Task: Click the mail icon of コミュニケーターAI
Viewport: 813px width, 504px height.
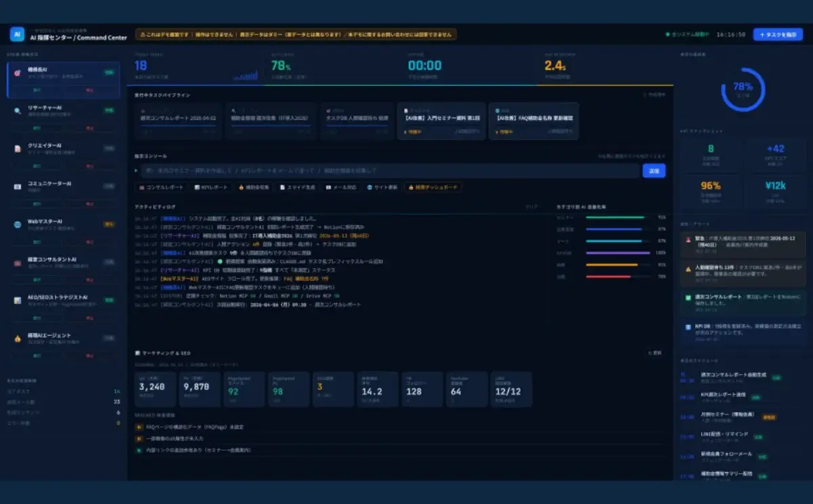Action: (17, 186)
